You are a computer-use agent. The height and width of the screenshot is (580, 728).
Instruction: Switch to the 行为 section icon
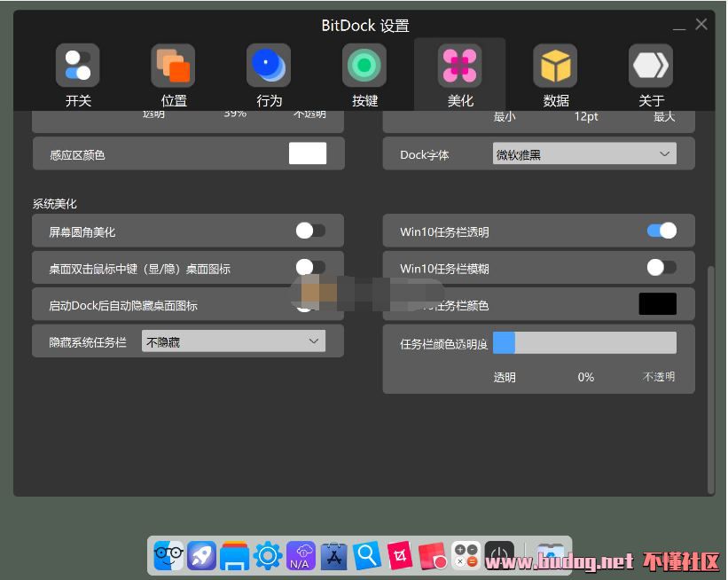point(269,66)
